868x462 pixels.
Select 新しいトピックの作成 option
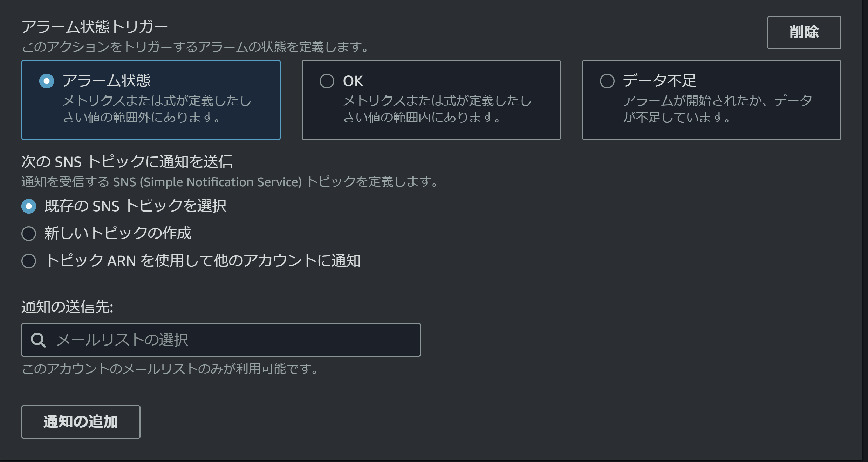pyautogui.click(x=28, y=233)
